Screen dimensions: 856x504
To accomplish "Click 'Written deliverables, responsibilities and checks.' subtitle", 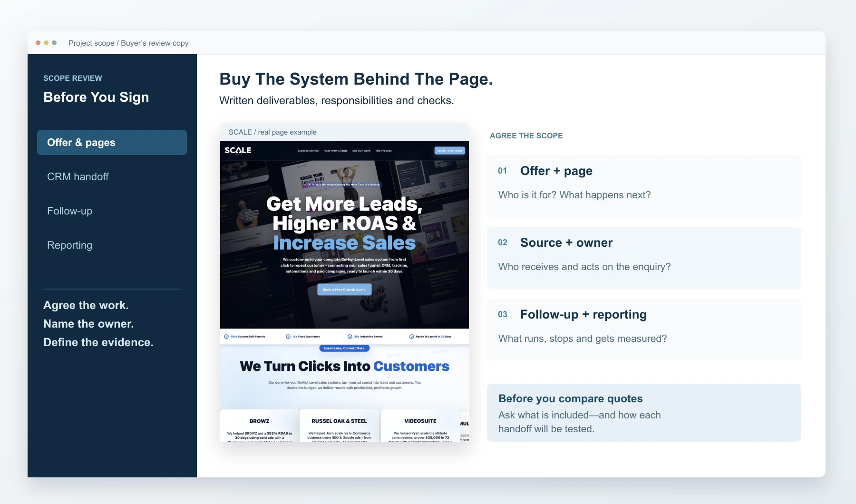I will click(x=337, y=100).
